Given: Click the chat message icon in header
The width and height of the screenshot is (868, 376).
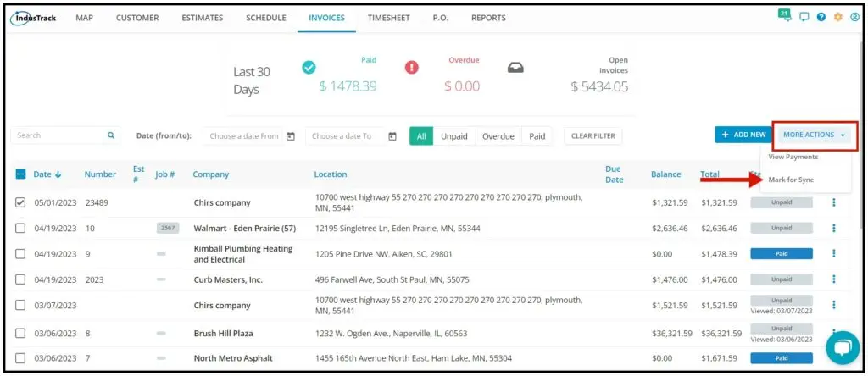Looking at the screenshot, I should pyautogui.click(x=804, y=17).
